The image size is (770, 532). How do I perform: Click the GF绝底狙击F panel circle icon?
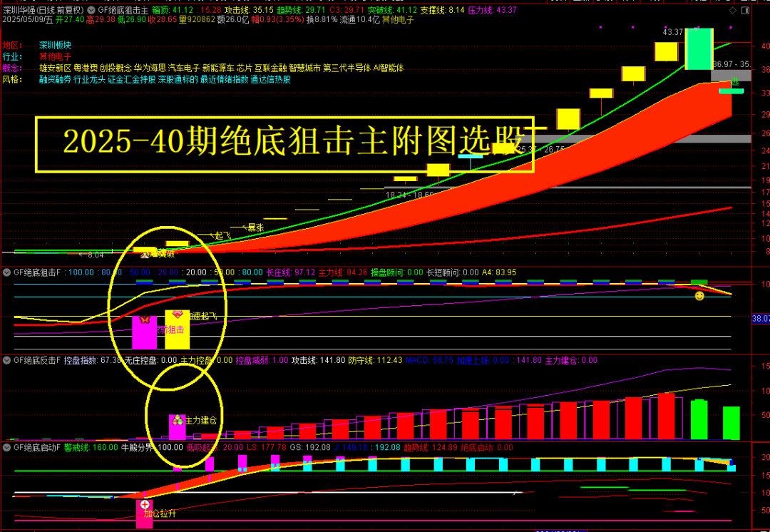6,272
